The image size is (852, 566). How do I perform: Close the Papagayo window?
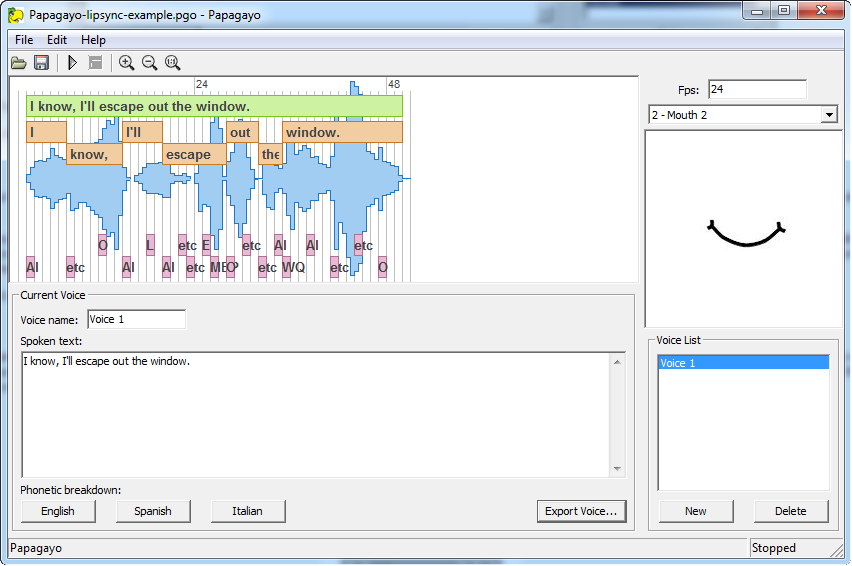click(x=821, y=10)
